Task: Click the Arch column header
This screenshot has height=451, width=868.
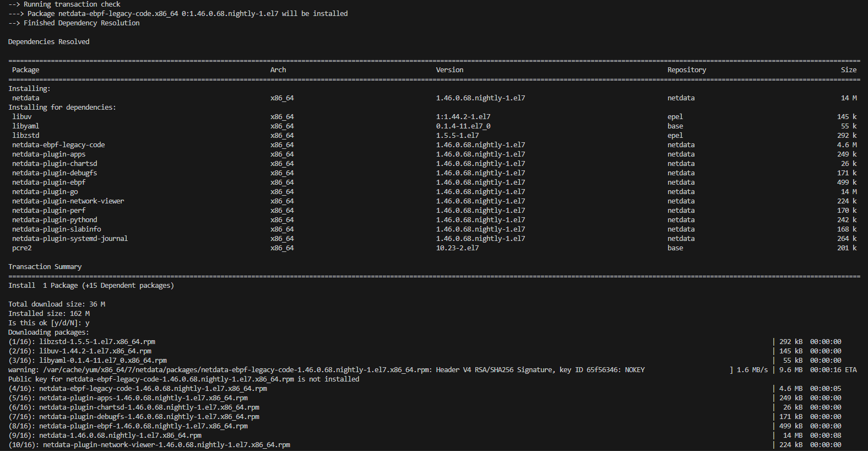Action: click(x=278, y=70)
